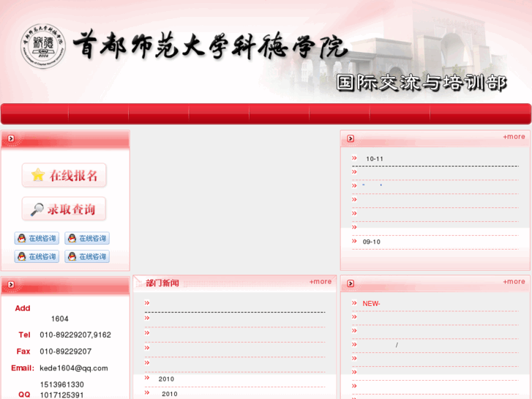Screen dimensions: 532x399
Task: Click the arrow icon in the NEW- panel header
Action: 351,283
